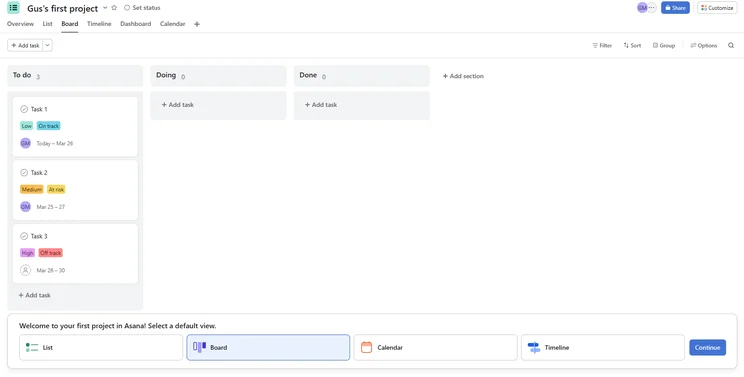Add a new view tab with plus icon
Viewport: 744px width, 377px height.
point(197,24)
